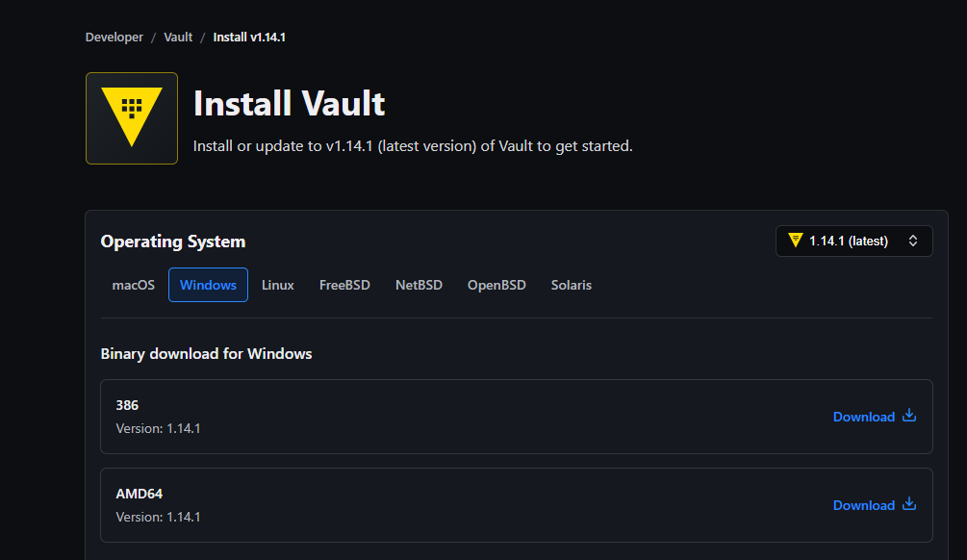Select the macOS operating system tab

coord(133,285)
